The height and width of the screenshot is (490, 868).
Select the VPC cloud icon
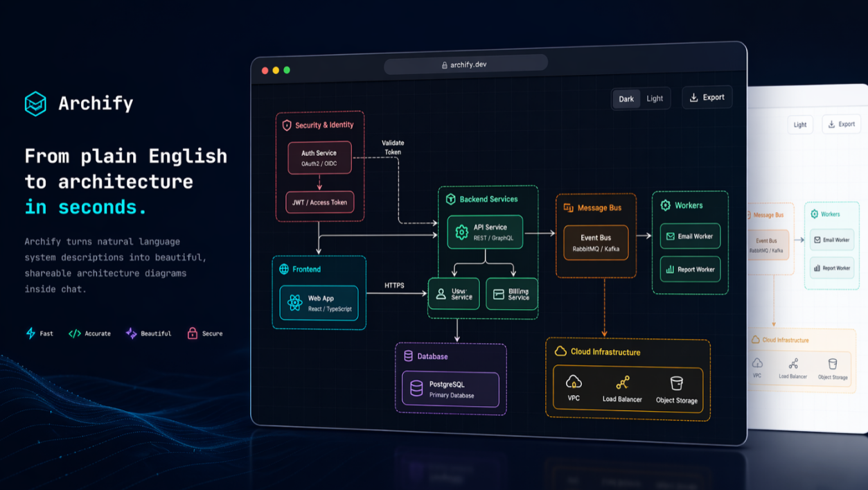[x=574, y=382]
